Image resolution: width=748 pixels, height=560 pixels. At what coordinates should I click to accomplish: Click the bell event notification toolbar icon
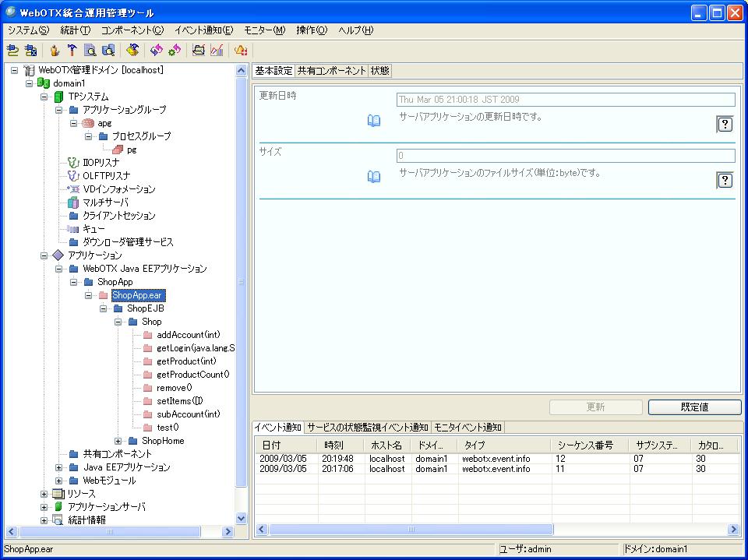(x=241, y=51)
